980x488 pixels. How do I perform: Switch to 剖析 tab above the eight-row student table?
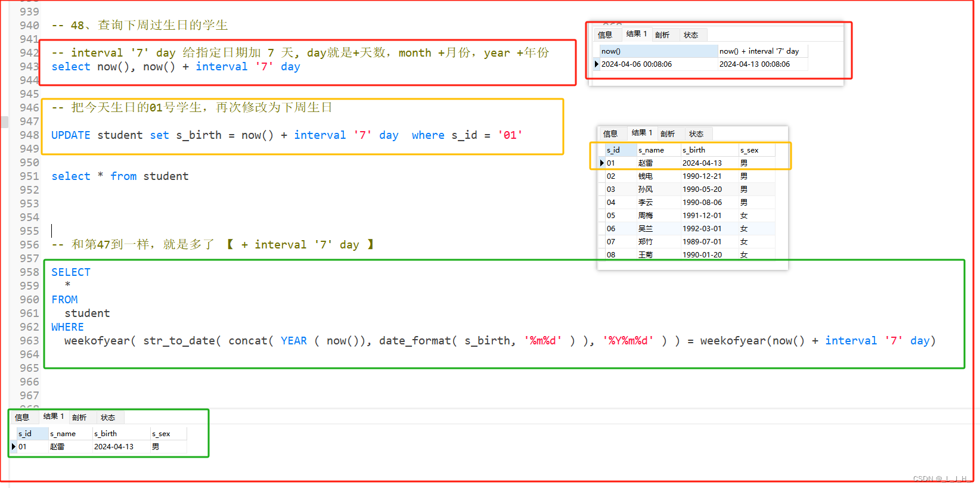tap(668, 133)
